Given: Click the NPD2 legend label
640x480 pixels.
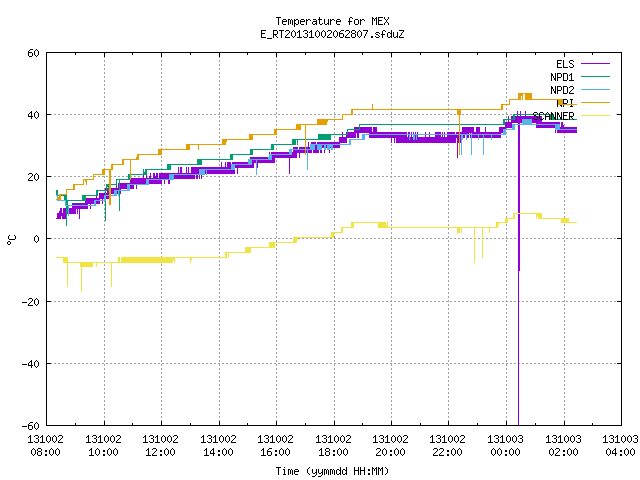Looking at the screenshot, I should pos(562,90).
